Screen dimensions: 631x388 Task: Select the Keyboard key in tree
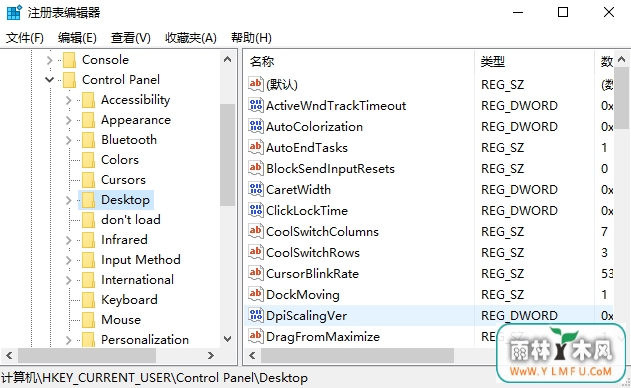coord(129,300)
